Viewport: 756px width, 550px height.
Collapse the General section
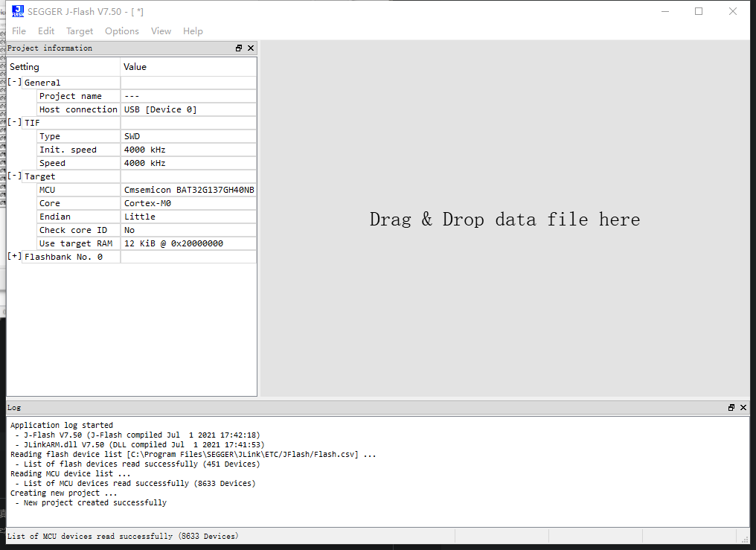(x=14, y=82)
